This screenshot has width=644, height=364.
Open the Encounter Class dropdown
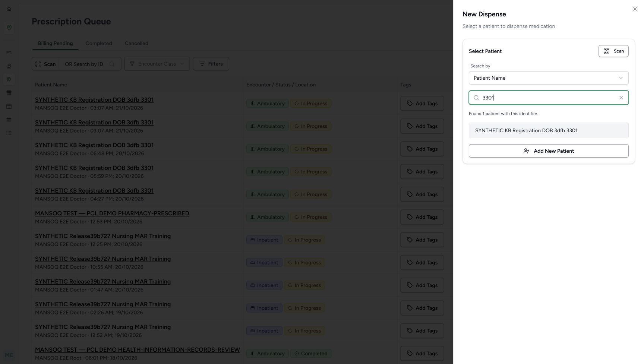coord(157,64)
